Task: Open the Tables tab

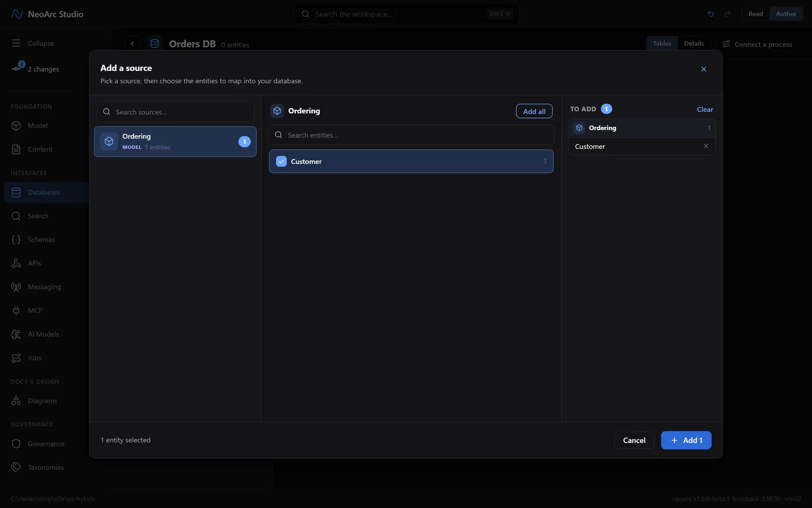Action: click(x=662, y=44)
